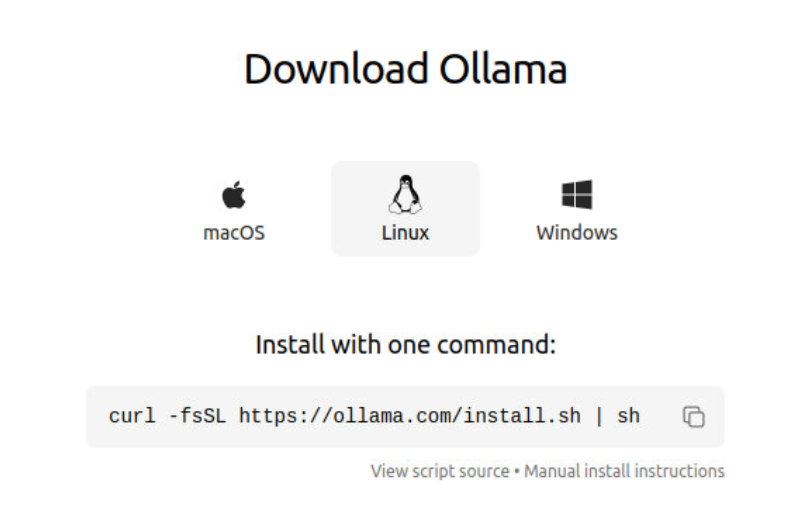Click the pipe character in the command
This screenshot has width=809, height=513.
pyautogui.click(x=599, y=416)
